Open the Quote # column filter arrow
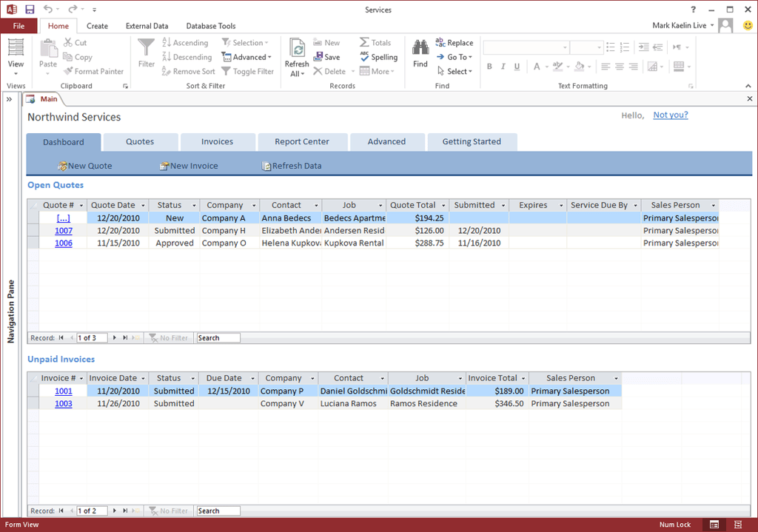This screenshot has height=532, width=758. pyautogui.click(x=81, y=206)
